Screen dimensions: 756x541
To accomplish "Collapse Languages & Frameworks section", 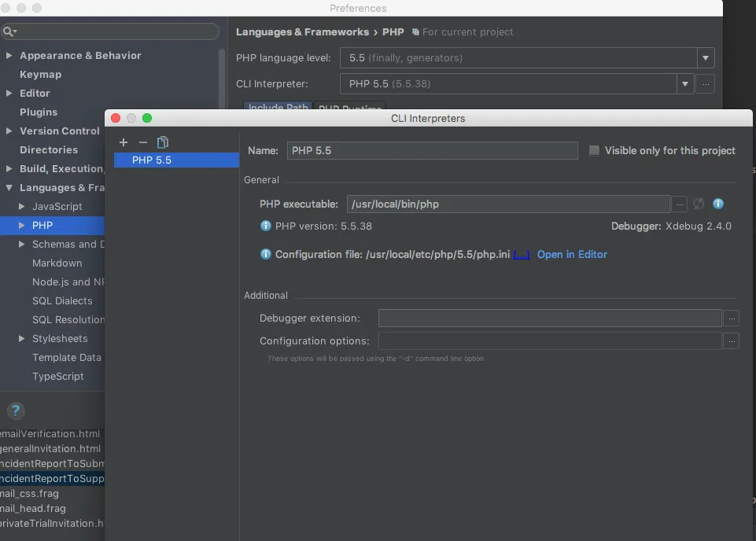I will 9,187.
